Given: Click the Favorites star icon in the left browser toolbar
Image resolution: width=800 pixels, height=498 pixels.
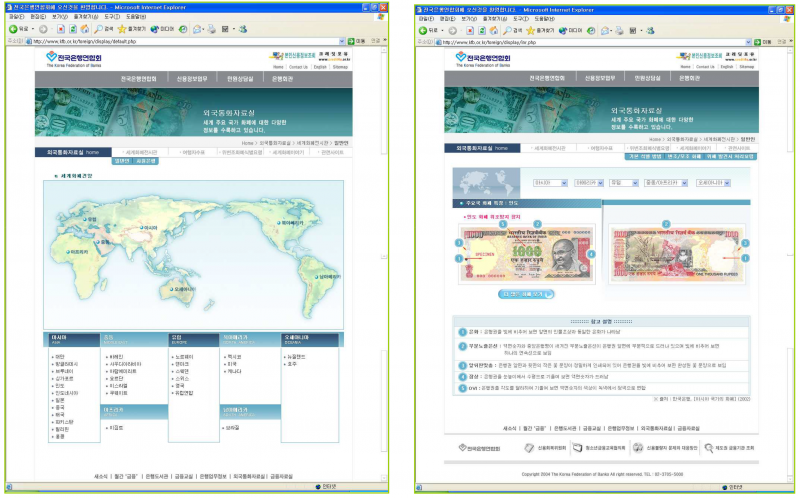Looking at the screenshot, I should point(122,29).
